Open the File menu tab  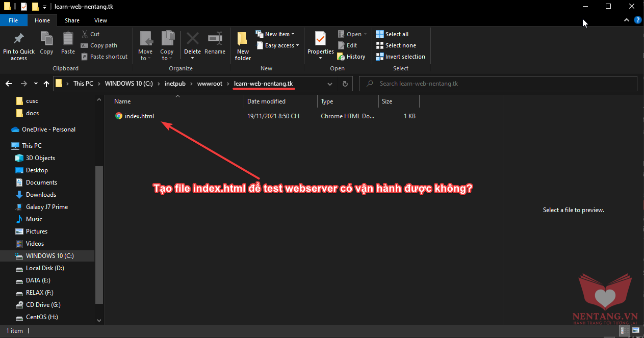tap(13, 20)
